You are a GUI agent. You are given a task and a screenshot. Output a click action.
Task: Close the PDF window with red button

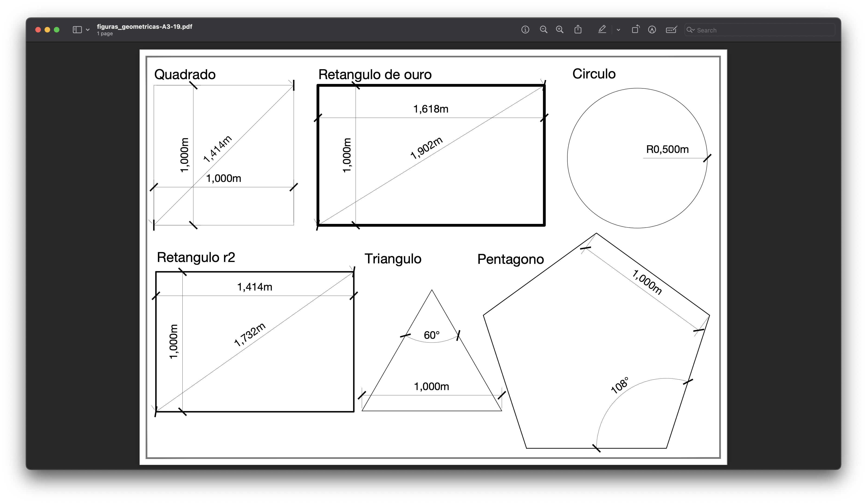click(38, 30)
